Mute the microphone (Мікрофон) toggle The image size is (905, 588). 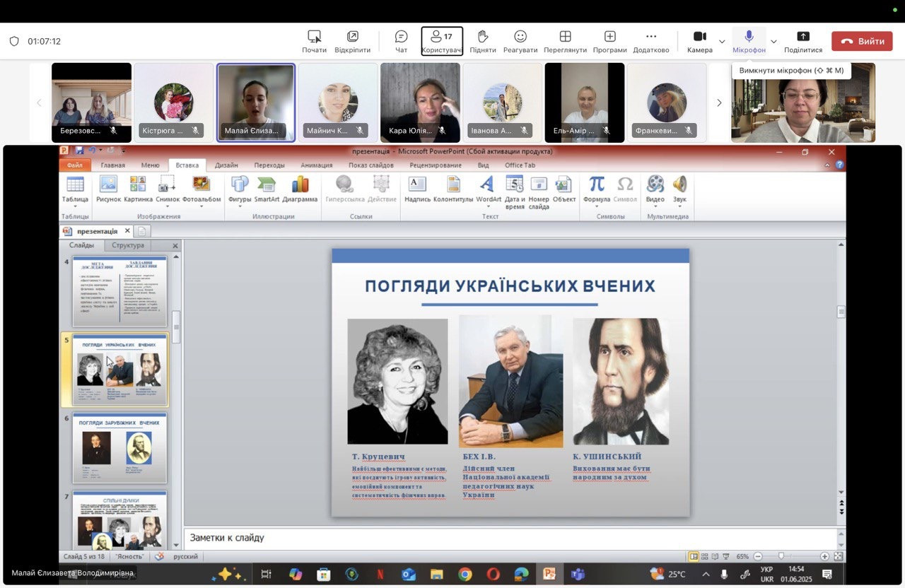749,41
